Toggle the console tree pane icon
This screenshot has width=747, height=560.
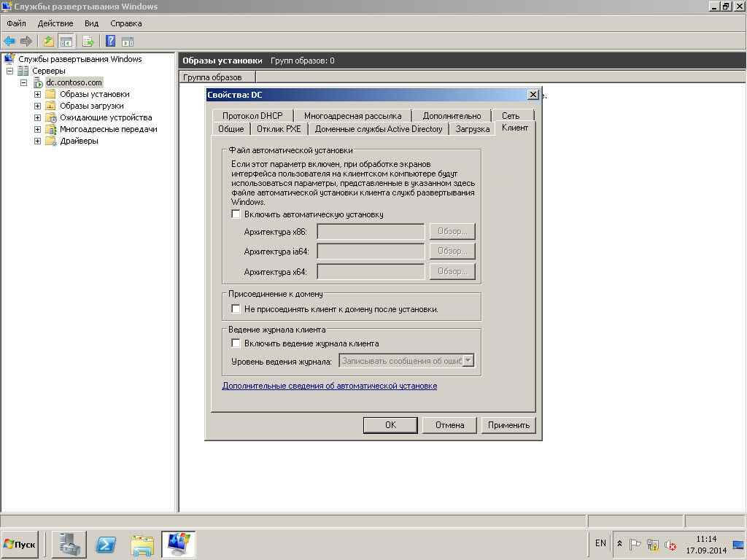coord(66,42)
